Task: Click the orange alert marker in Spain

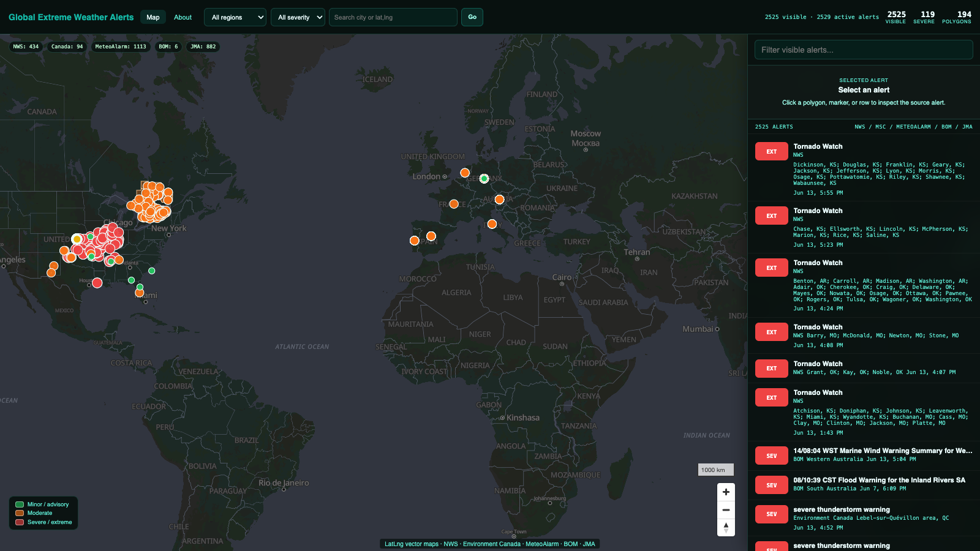Action: click(x=431, y=236)
